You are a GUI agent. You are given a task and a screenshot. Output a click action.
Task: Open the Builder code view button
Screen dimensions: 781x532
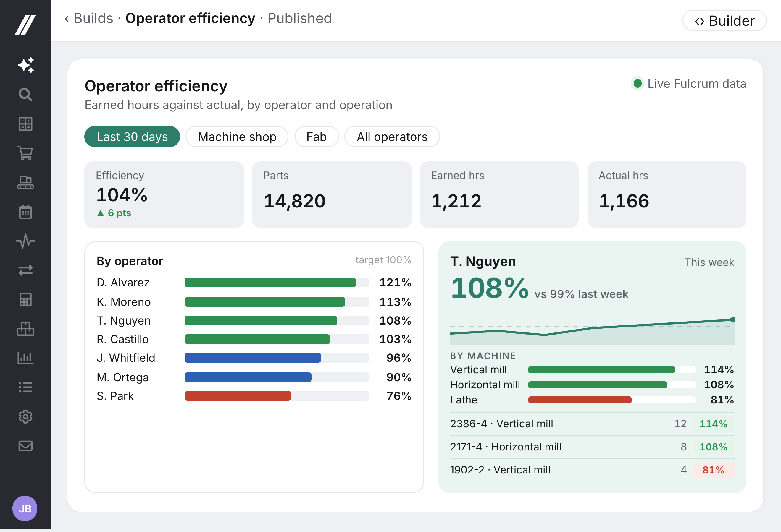click(x=724, y=20)
